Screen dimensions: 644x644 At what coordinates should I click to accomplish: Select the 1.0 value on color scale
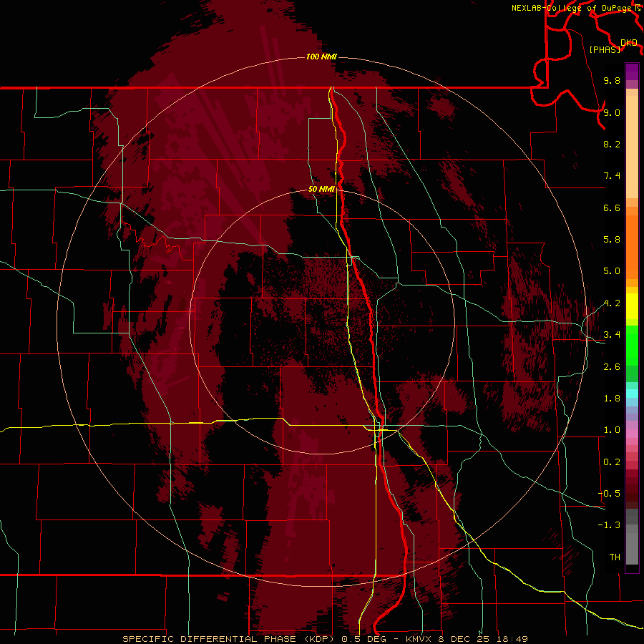click(612, 430)
